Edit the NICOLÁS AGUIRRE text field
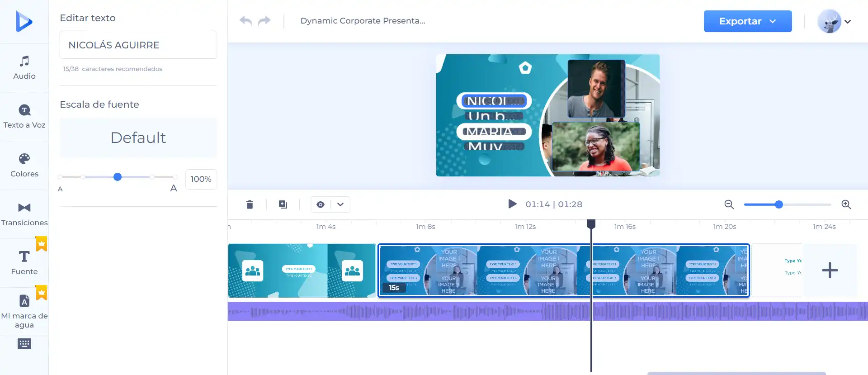Screen dimensions: 868x375 click(138, 45)
